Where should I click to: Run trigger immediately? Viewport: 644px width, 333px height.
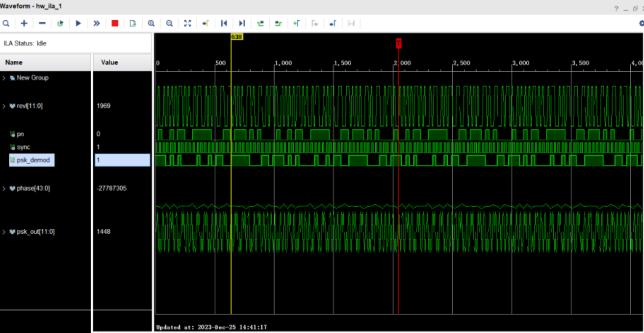click(x=97, y=23)
